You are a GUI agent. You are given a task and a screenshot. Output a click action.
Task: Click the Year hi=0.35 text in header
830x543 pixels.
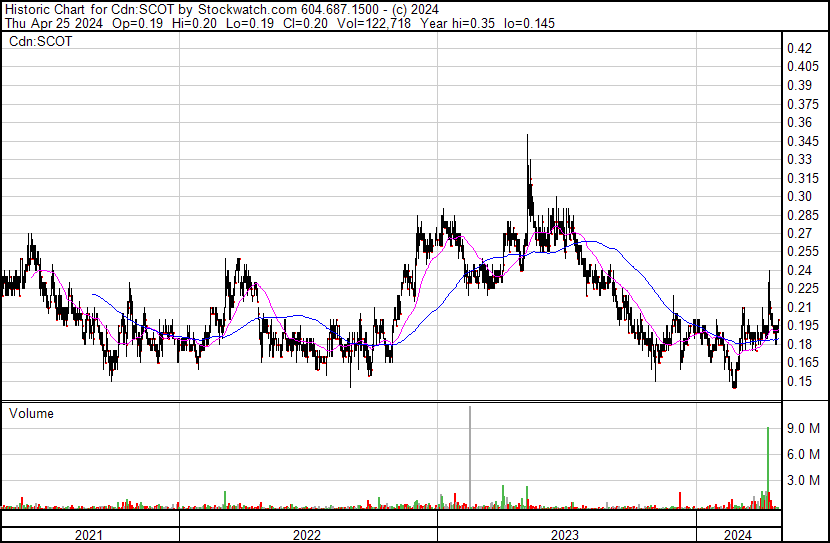click(x=457, y=23)
